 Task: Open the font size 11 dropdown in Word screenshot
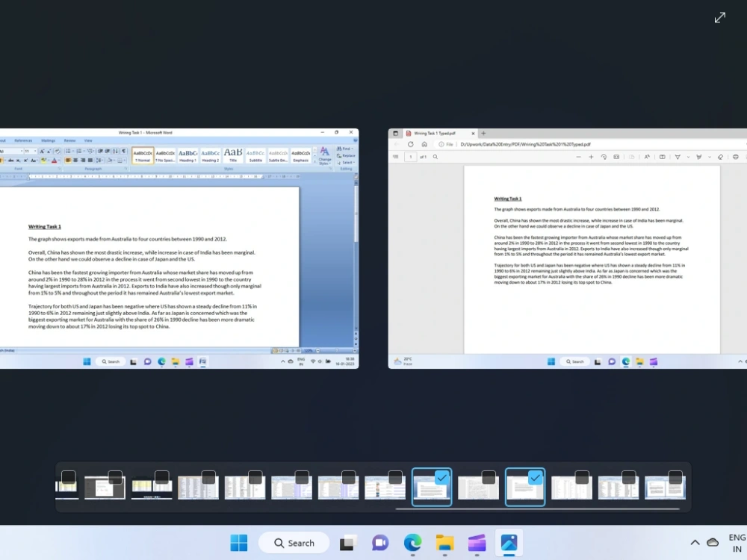click(x=35, y=151)
